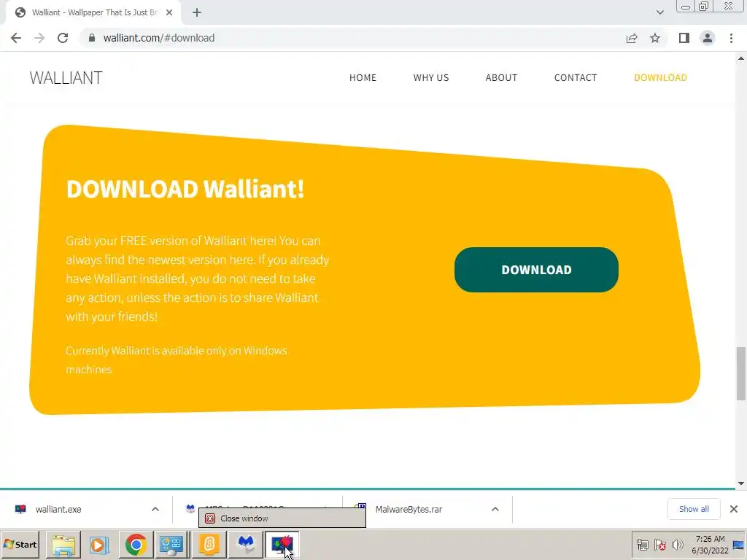Click the green DOWNLOAD button
Screen dimensions: 747x560
click(536, 270)
